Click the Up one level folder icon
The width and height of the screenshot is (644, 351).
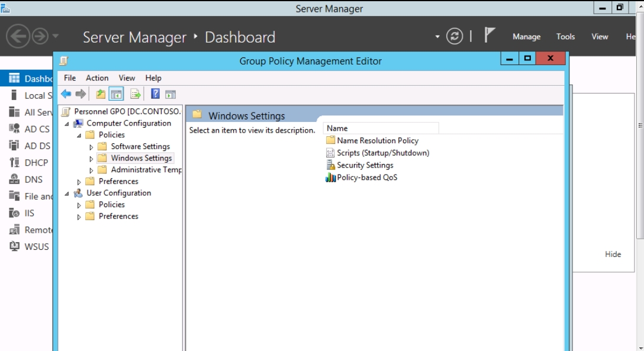pos(101,94)
